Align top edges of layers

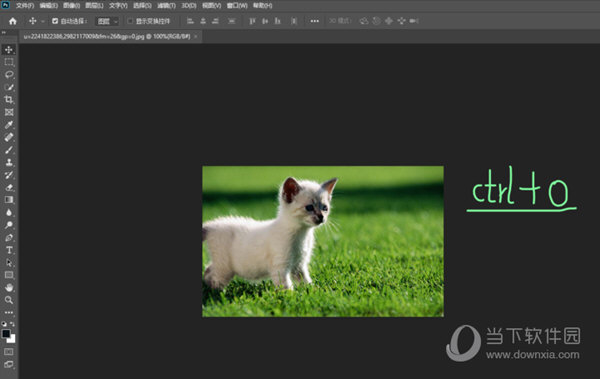point(252,21)
